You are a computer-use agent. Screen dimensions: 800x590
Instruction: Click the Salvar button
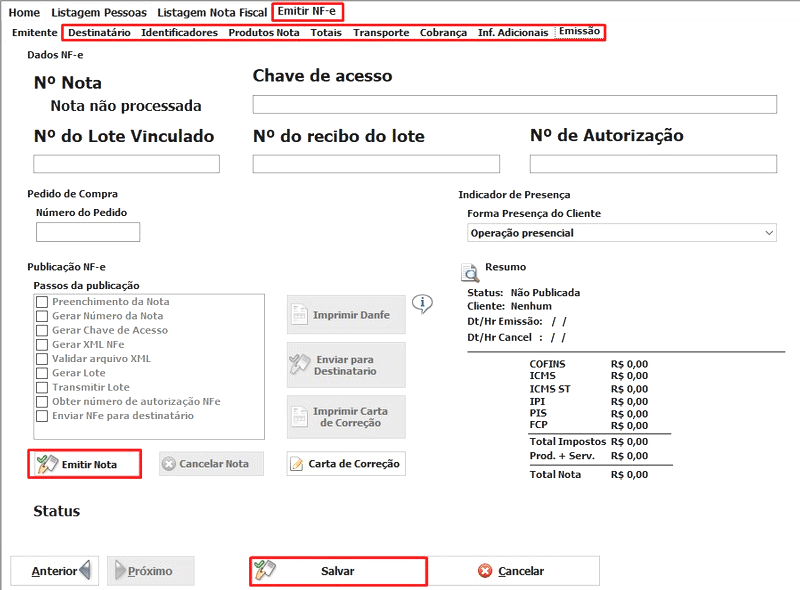(338, 571)
